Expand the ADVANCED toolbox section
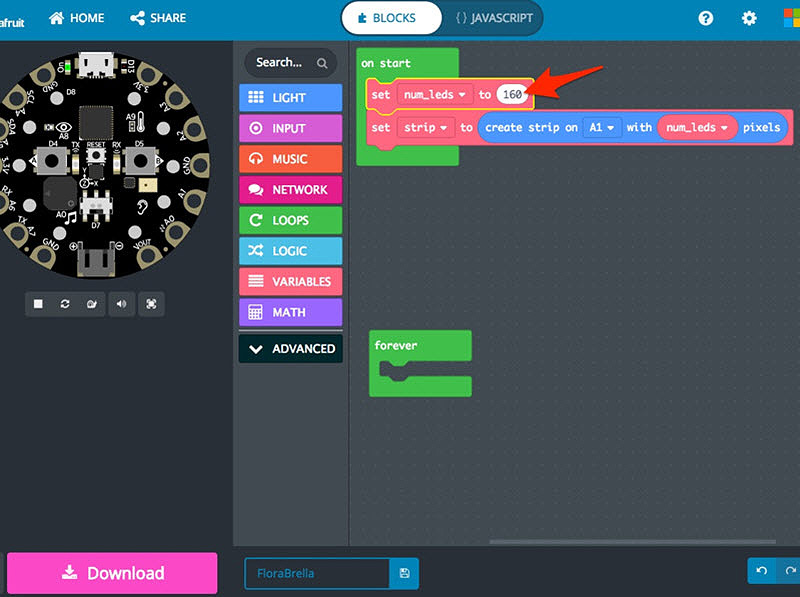800x597 pixels. point(290,348)
